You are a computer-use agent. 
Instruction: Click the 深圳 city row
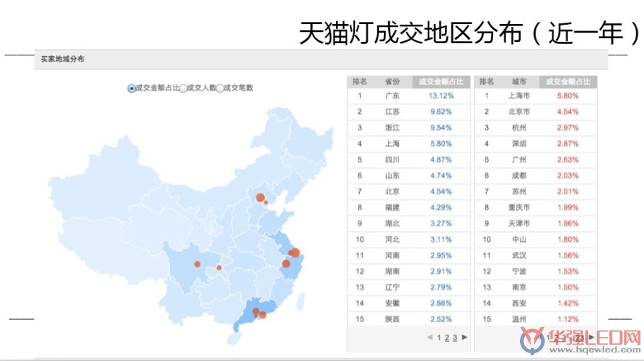tap(536, 144)
